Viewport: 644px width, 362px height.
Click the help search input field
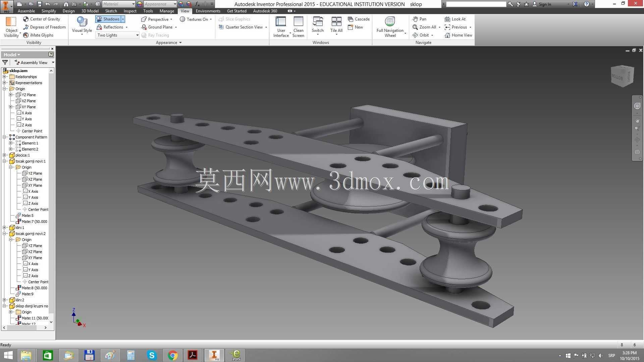tap(476, 4)
